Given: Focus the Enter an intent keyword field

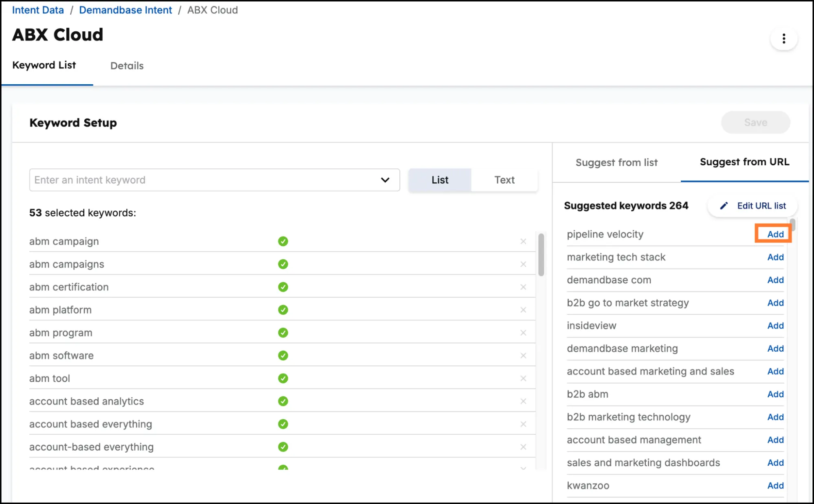Looking at the screenshot, I should tap(215, 180).
